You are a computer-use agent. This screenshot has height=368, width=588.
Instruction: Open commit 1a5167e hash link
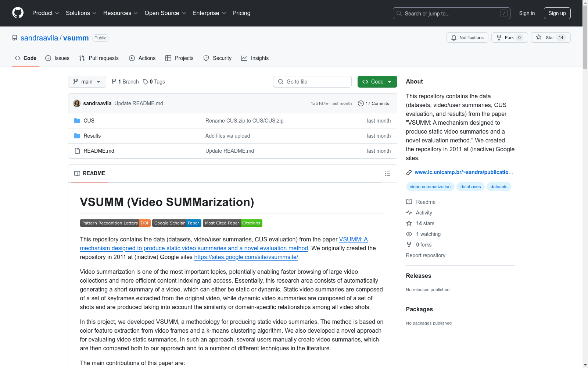(319, 103)
